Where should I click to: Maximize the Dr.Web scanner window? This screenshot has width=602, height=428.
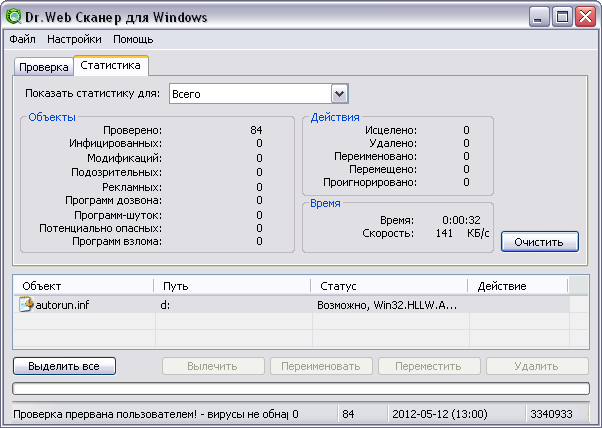562,17
